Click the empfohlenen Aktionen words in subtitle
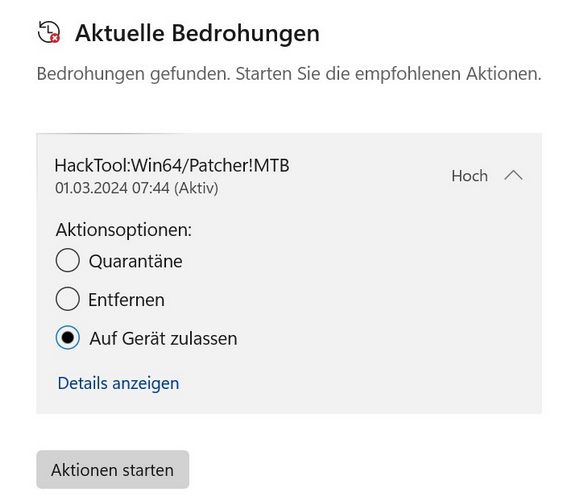This screenshot has height=501, width=580. click(x=448, y=74)
